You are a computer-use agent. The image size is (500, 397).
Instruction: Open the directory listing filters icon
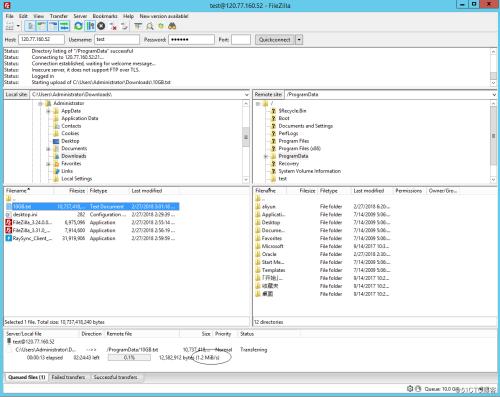(138, 26)
